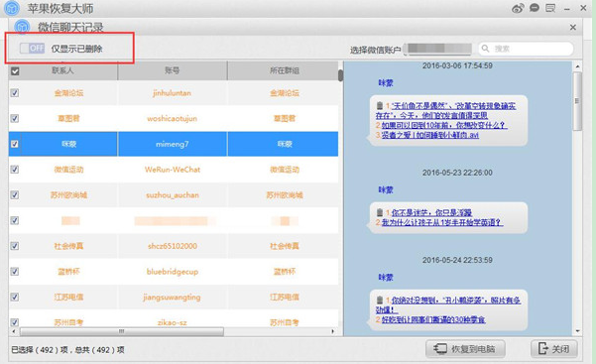Uncheck the bluebridgecup row checkbox
The width and height of the screenshot is (596, 364).
[15, 271]
